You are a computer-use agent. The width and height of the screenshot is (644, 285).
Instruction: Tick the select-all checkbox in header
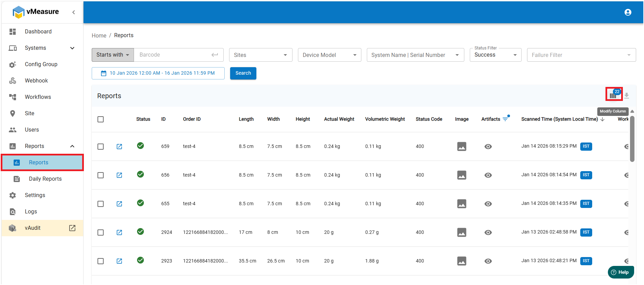(101, 119)
